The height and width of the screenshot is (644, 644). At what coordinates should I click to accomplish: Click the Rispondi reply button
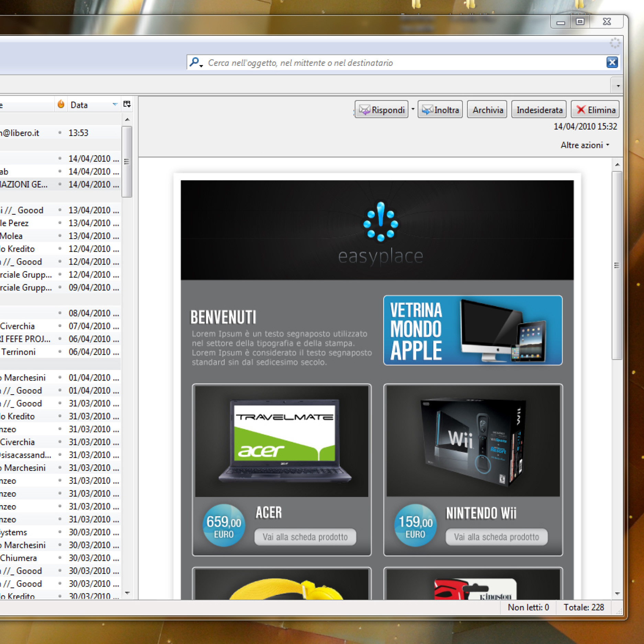click(x=382, y=110)
